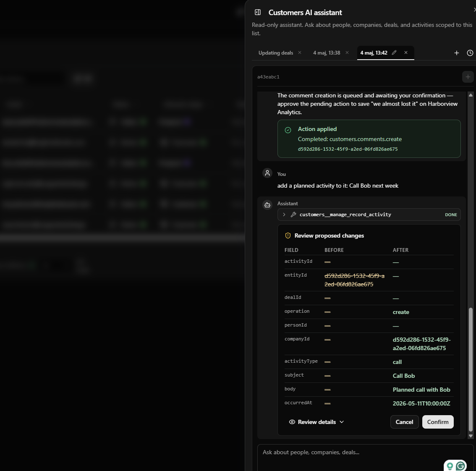Click the body value Planned call with Bob
The image size is (476, 471).
click(421, 390)
